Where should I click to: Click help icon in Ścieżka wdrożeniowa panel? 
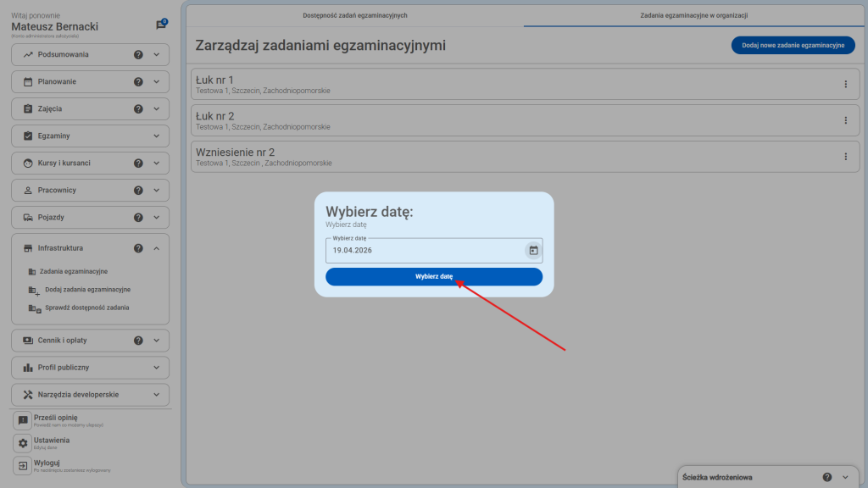click(826, 477)
